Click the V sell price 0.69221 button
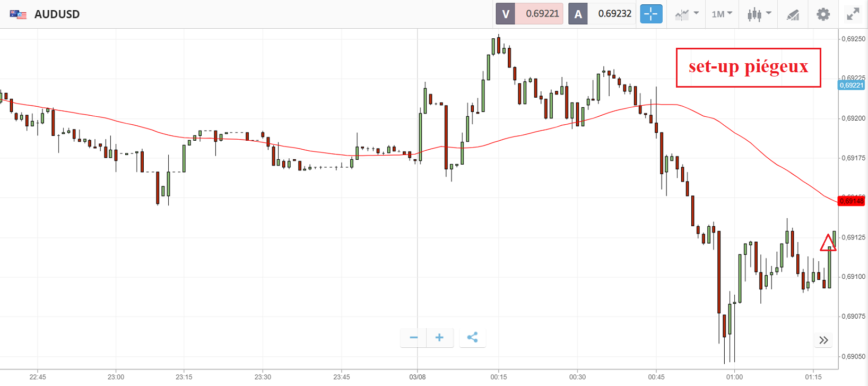The width and height of the screenshot is (868, 386). [529, 14]
